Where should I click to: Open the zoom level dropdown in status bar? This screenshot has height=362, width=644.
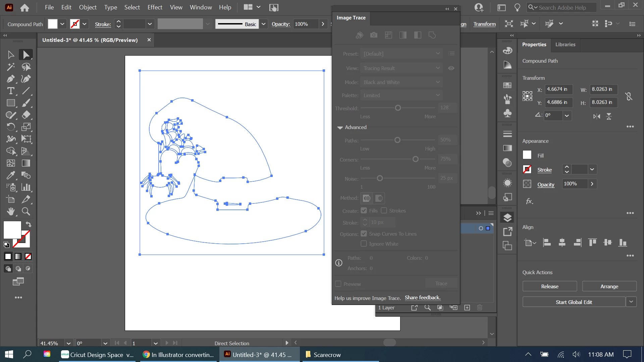pyautogui.click(x=68, y=343)
